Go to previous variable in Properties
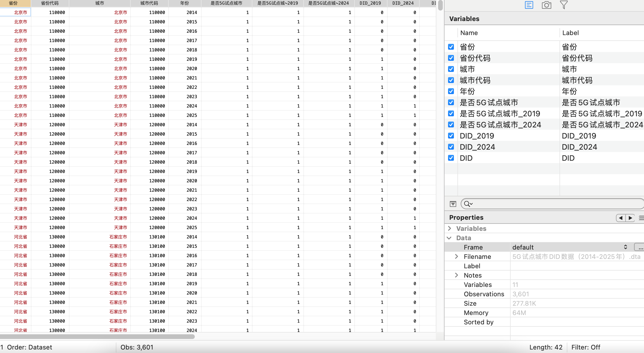 pyautogui.click(x=620, y=218)
